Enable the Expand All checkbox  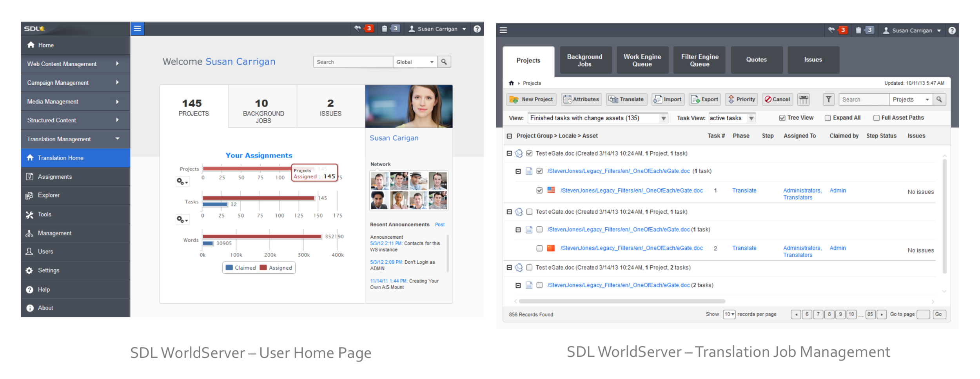click(x=828, y=118)
